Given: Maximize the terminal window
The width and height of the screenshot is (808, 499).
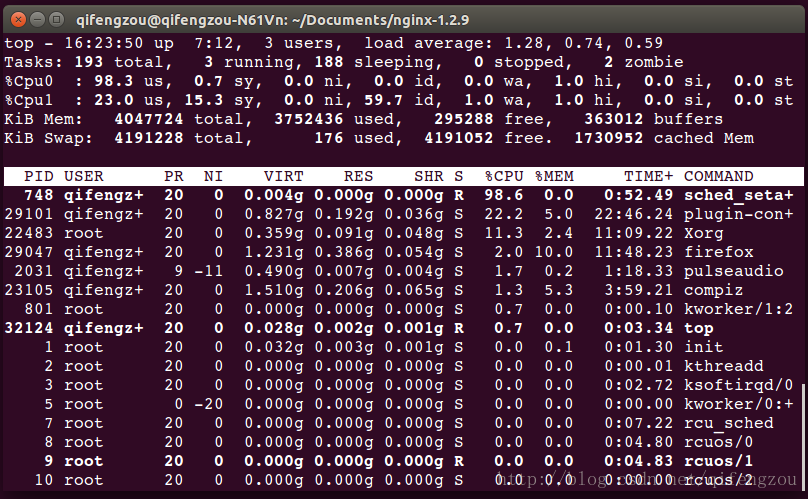Looking at the screenshot, I should point(56,20).
